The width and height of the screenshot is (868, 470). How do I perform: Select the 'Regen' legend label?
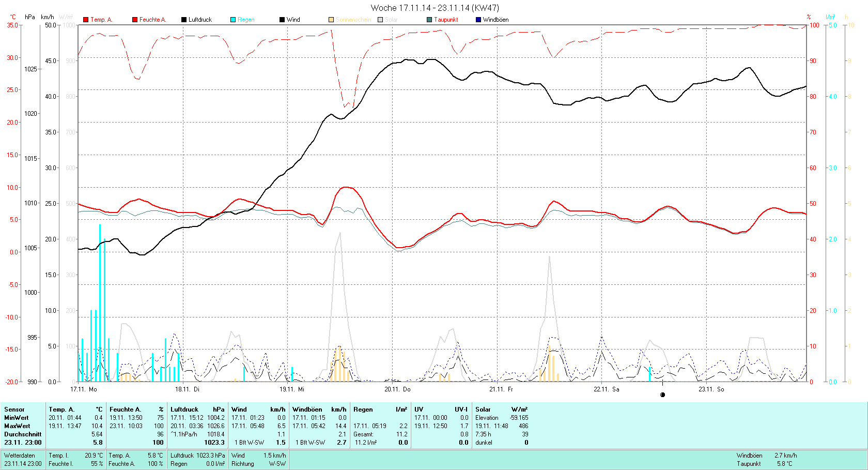click(246, 20)
